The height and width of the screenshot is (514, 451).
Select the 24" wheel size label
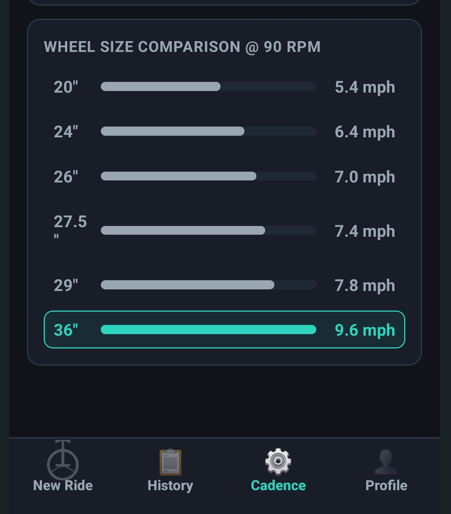66,132
